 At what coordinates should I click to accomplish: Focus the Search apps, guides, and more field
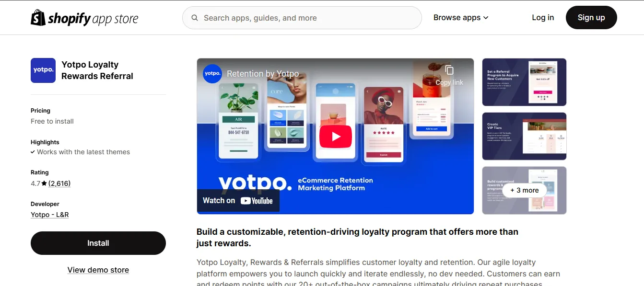(x=302, y=18)
